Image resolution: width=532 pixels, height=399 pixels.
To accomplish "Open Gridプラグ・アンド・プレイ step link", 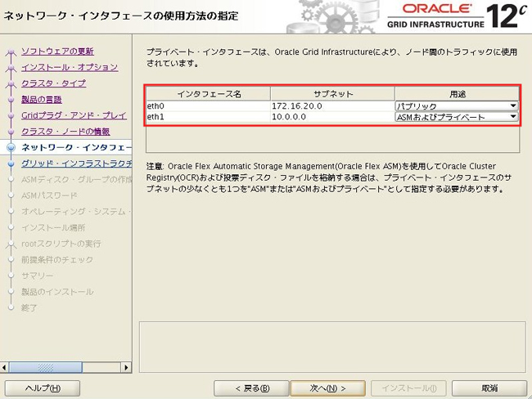I will click(x=74, y=115).
